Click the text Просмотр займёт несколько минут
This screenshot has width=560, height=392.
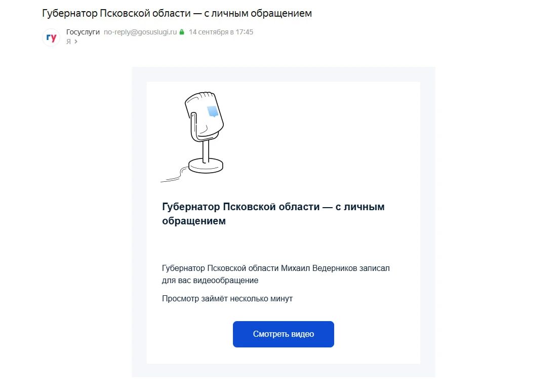tap(227, 298)
